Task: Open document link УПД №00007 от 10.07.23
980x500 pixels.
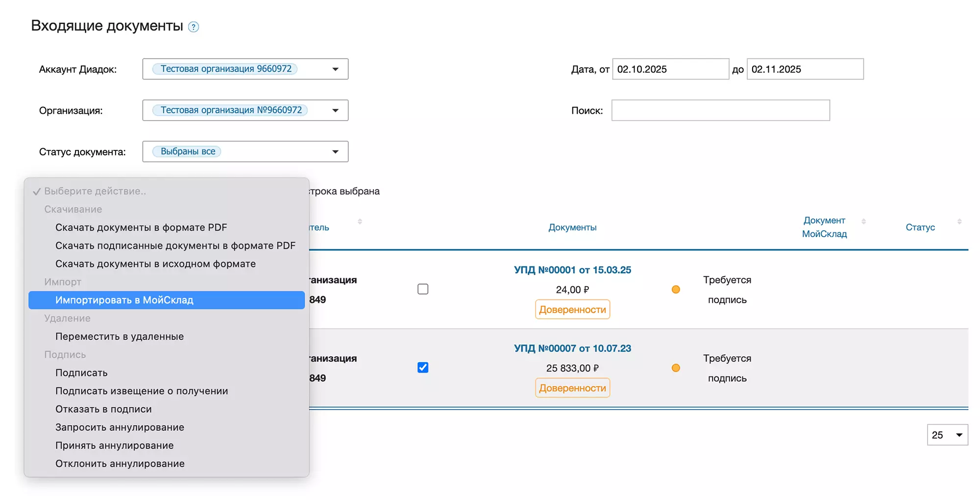Action: (x=572, y=349)
